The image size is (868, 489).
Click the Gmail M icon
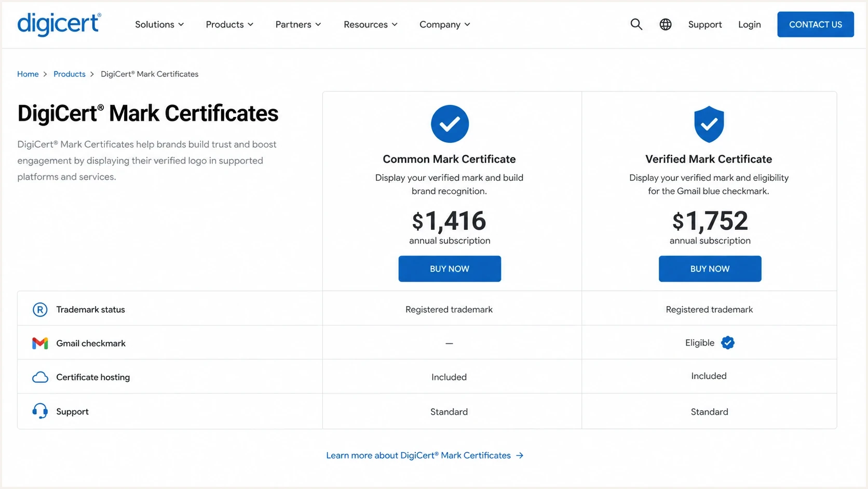[40, 343]
